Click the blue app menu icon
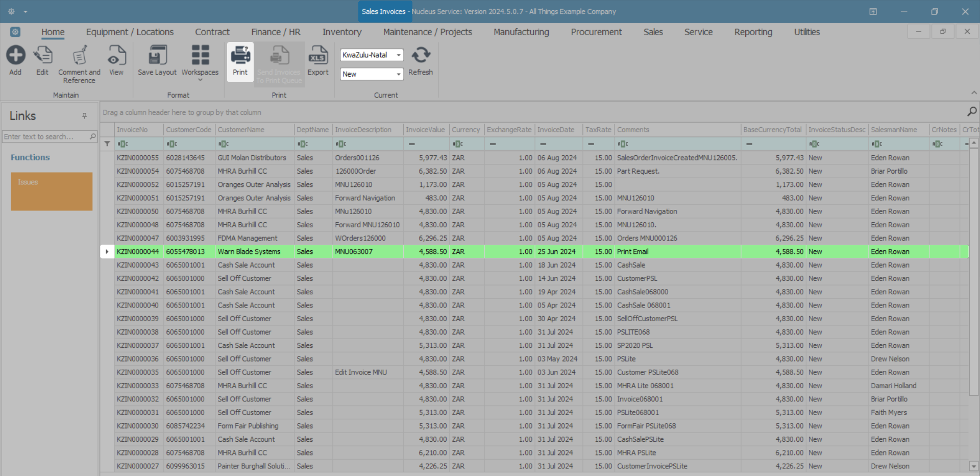 click(15, 32)
